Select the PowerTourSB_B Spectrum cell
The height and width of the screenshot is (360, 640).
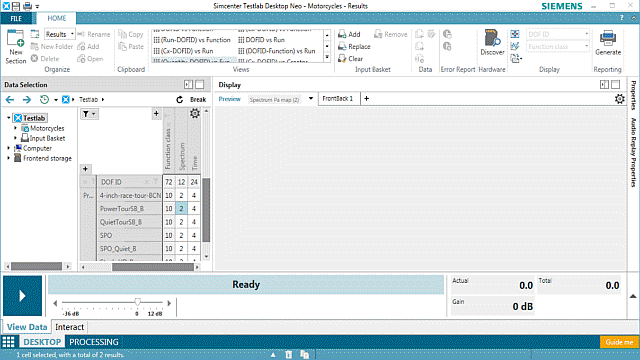click(181, 209)
